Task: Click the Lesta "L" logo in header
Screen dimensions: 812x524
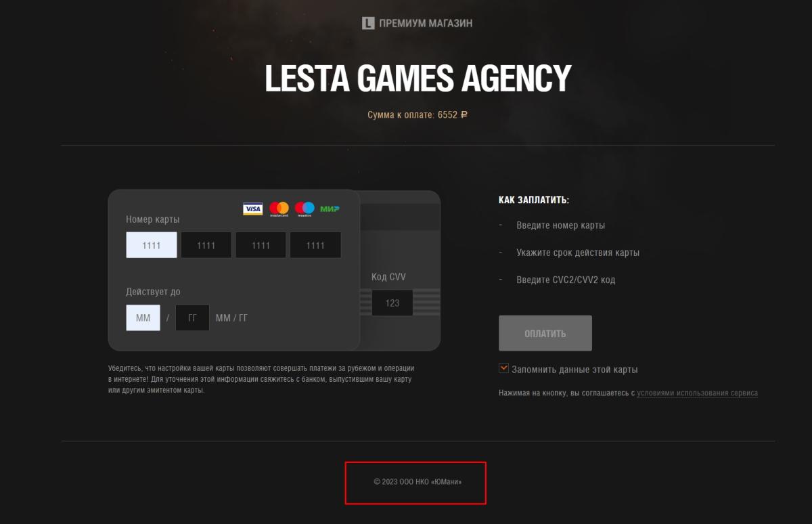Action: tap(368, 23)
